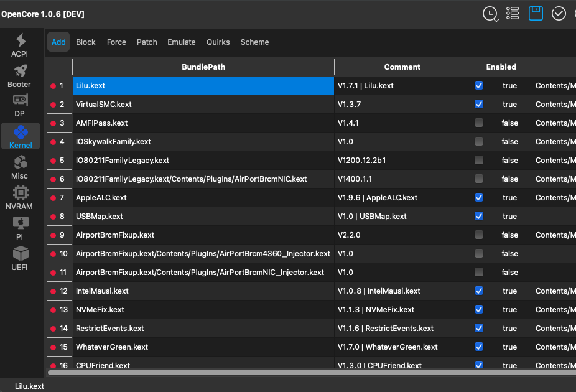Click the V1400.1.1 comment cell
The height and width of the screenshot is (392, 576).
(402, 179)
